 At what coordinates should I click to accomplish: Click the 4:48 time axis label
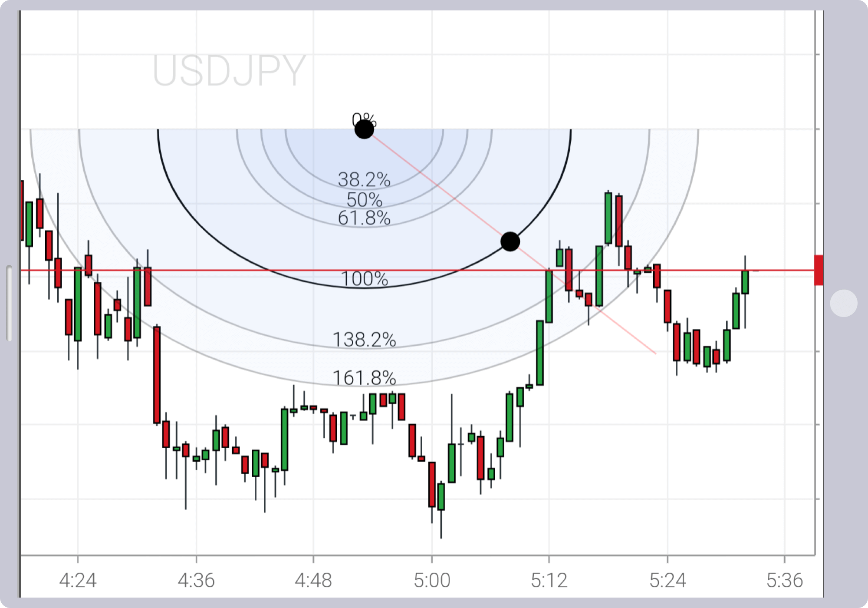click(313, 580)
